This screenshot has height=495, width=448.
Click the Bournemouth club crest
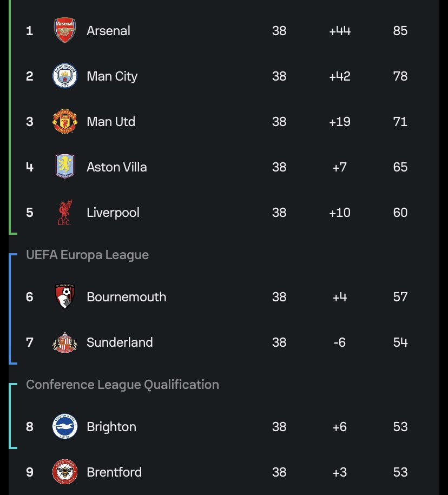pos(65,296)
